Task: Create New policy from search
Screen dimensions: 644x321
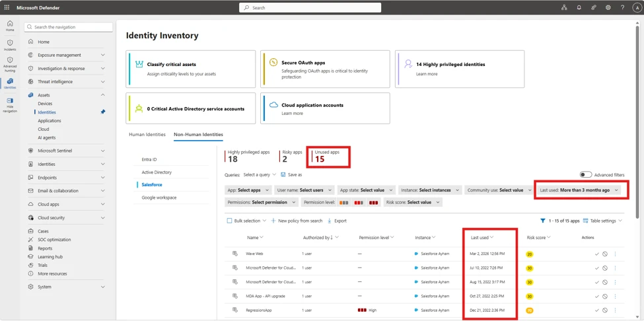Action: coord(297,221)
